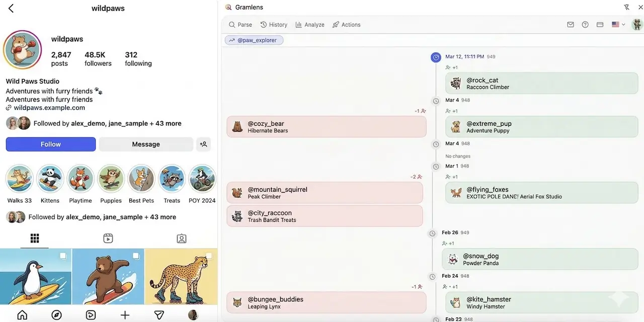Open the US flag language dropdown

(618, 25)
